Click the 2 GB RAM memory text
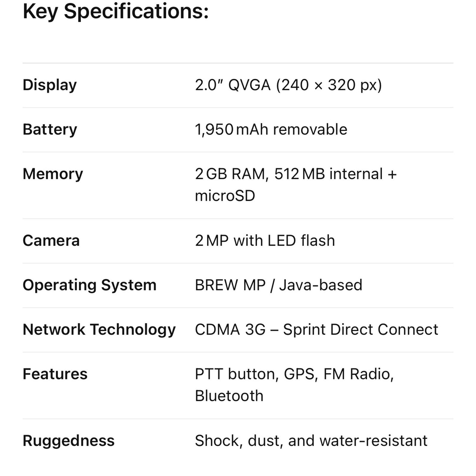The image size is (476, 476). [231, 174]
